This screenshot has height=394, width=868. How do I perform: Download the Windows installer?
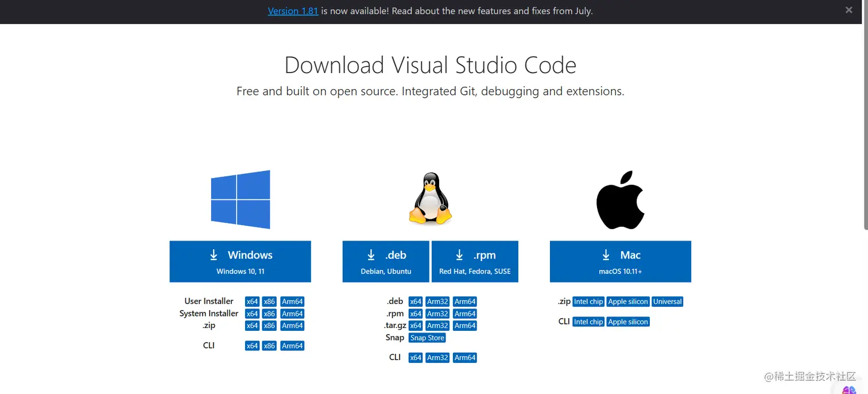(240, 261)
